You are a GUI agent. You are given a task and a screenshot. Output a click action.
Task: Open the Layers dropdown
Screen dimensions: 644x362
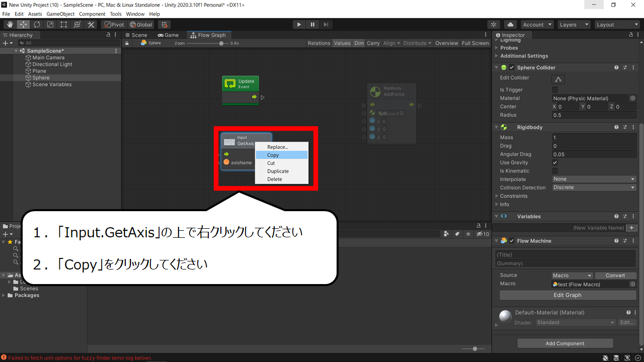pos(574,25)
